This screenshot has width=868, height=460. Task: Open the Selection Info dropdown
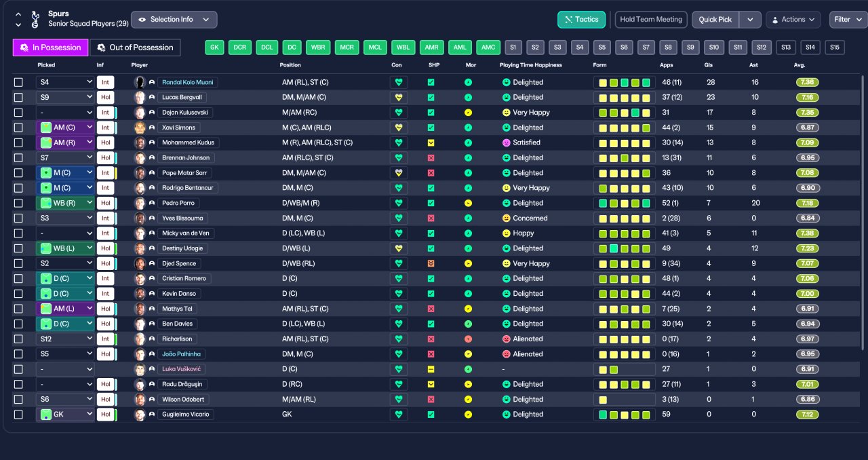(174, 20)
